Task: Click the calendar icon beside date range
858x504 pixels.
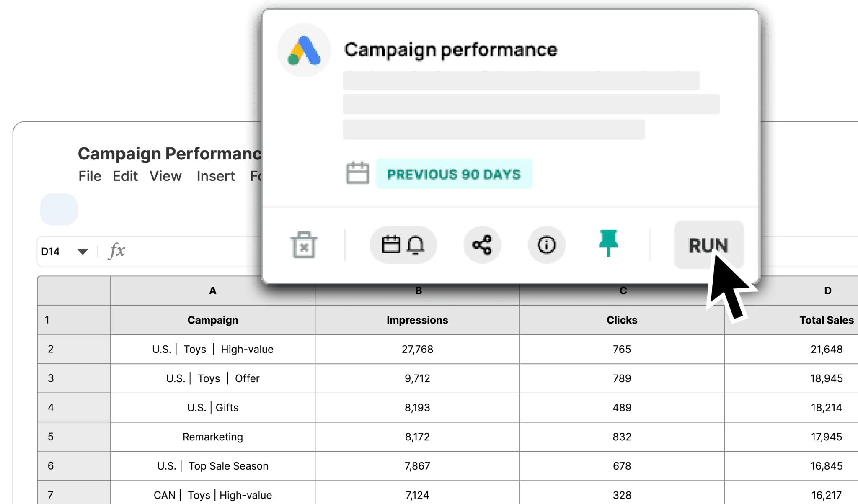Action: coord(357,173)
